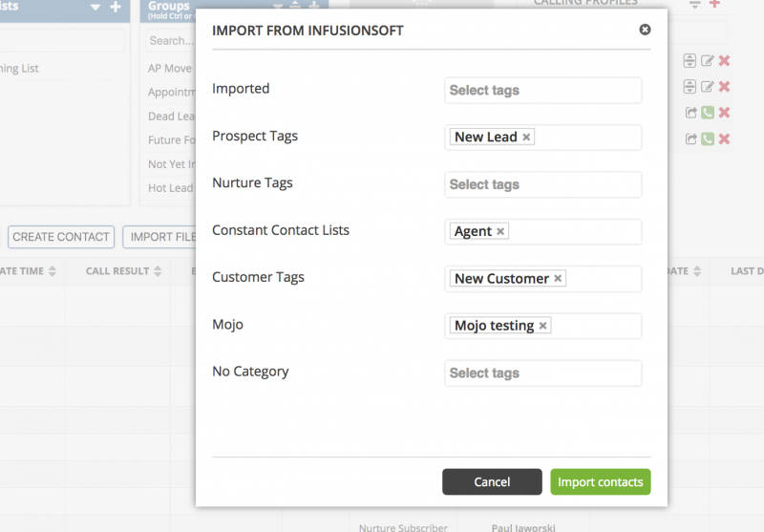Cancel the Infusionsoft import
The width and height of the screenshot is (764, 532).
(x=492, y=481)
